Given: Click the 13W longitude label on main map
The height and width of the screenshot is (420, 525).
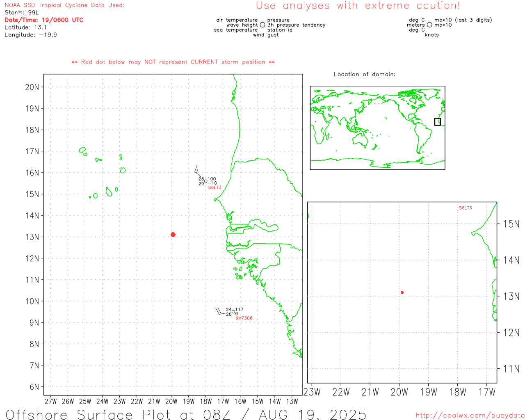Looking at the screenshot, I should click(292, 401).
